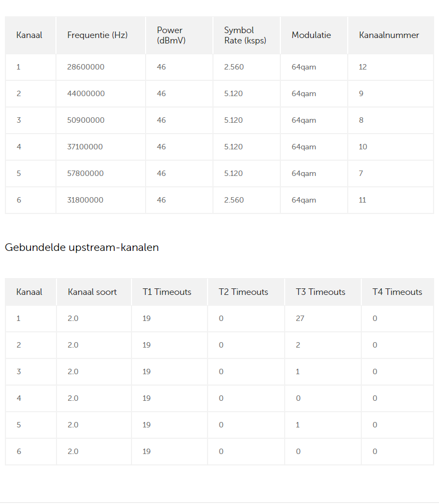Click the Symbol Rate (ksps) header
Screen dimensions: 439x504
click(245, 35)
